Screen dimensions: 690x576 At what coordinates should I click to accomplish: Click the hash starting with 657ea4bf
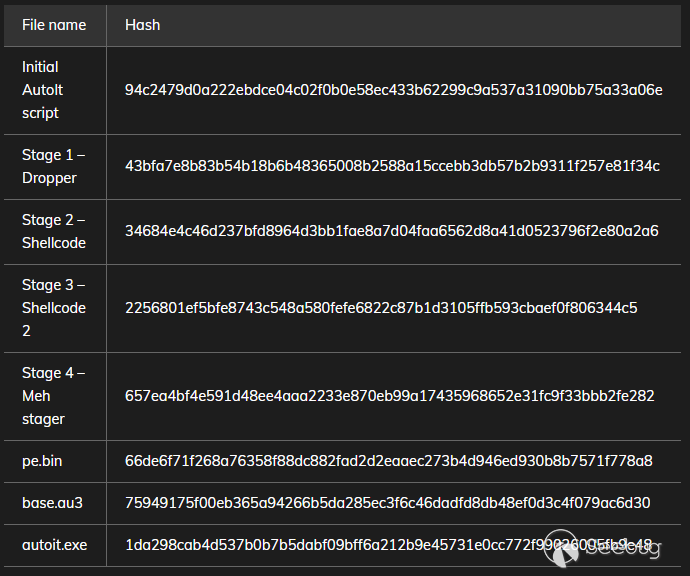pos(389,396)
